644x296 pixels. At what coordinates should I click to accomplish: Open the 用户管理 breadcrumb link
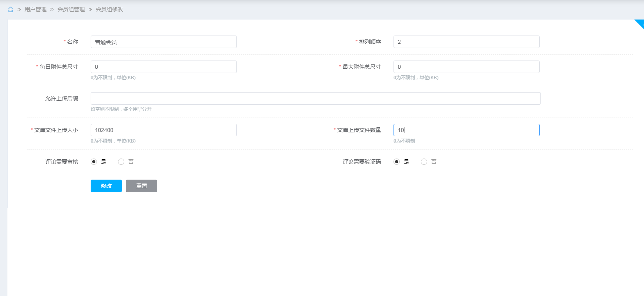tap(36, 9)
